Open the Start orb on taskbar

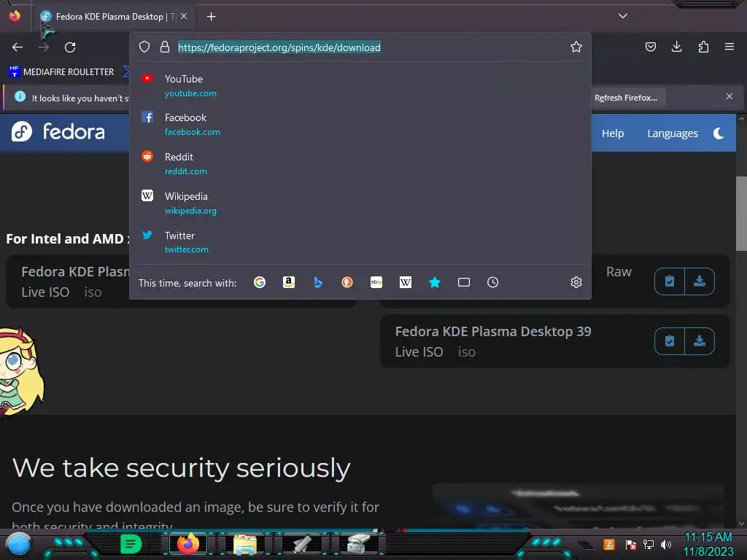[18, 544]
